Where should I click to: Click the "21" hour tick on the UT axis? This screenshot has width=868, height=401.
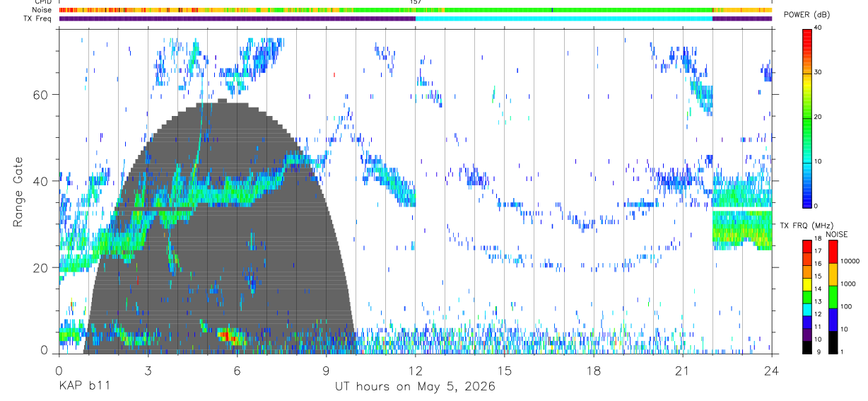(683, 370)
